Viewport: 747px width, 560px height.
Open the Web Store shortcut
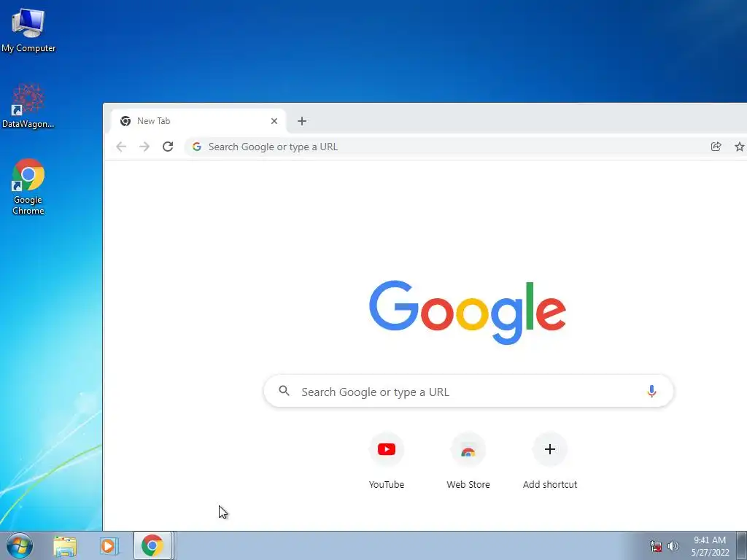(x=468, y=461)
